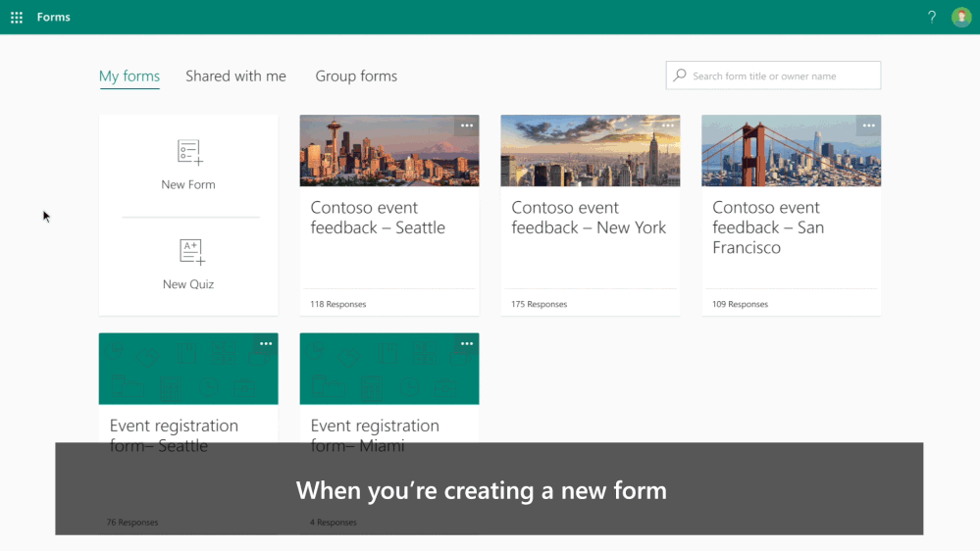Click the help question mark icon
Screen dimensions: 980x551
(932, 17)
